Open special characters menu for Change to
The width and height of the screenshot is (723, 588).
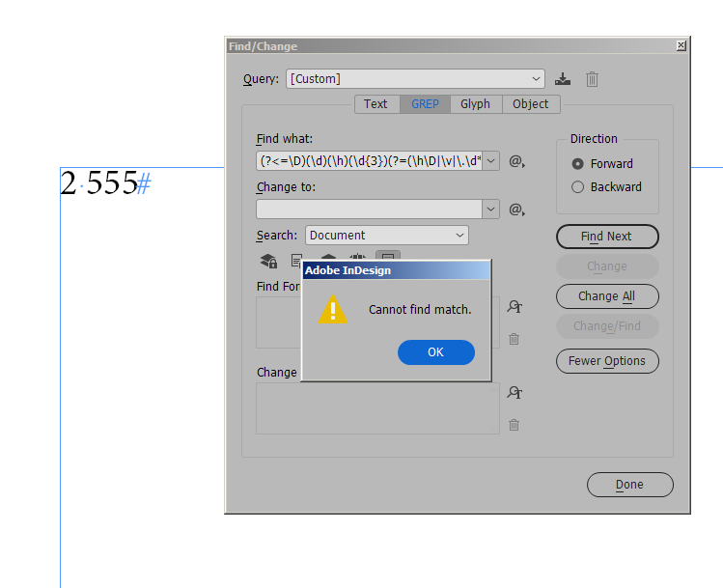(516, 210)
